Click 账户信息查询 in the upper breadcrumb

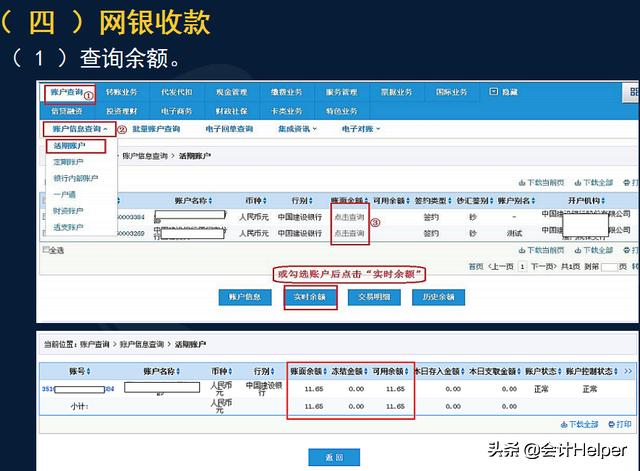(145, 156)
